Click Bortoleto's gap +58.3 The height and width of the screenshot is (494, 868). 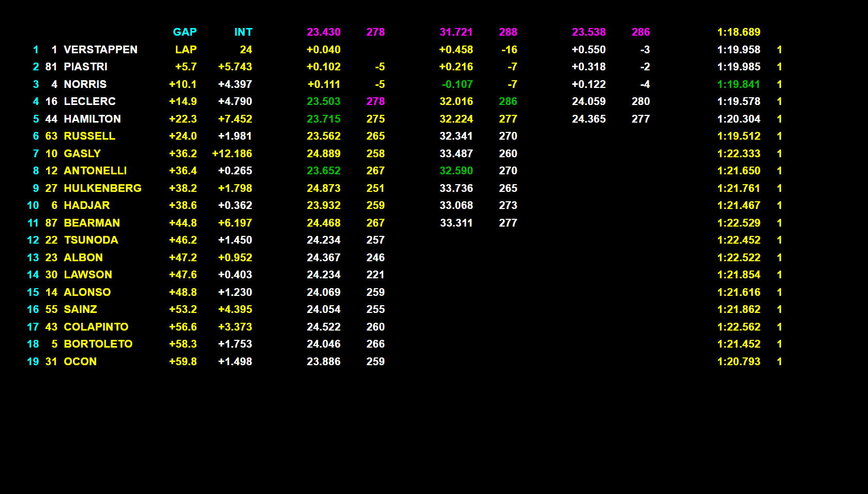coord(183,344)
